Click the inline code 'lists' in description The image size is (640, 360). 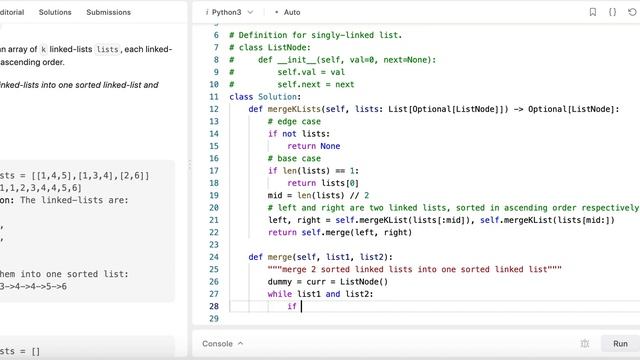coord(107,49)
